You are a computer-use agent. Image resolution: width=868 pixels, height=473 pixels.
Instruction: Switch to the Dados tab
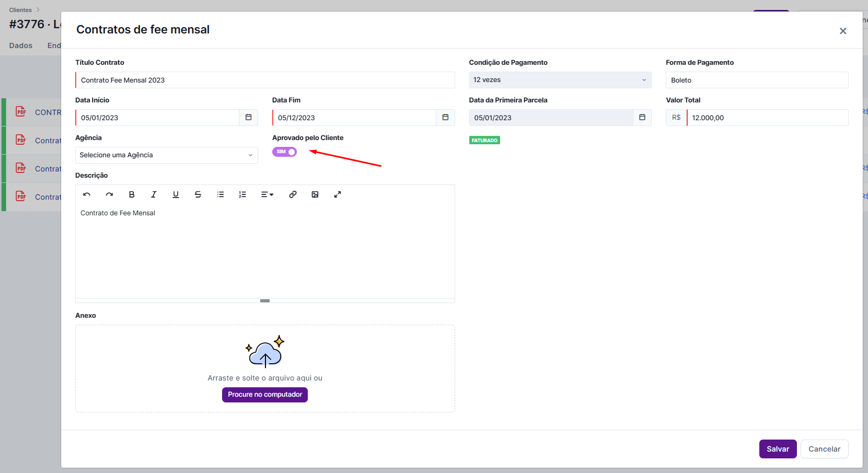[21, 45]
